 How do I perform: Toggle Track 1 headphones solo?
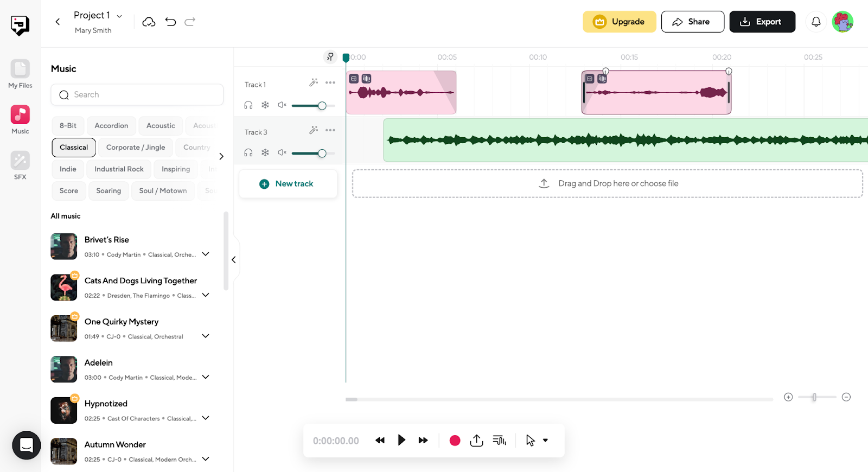[x=248, y=105]
